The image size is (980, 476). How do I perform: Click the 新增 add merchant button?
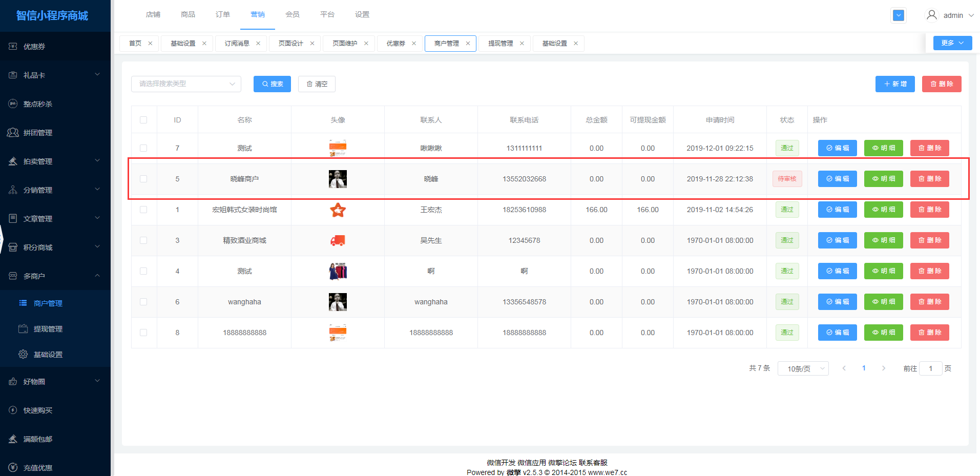pyautogui.click(x=895, y=84)
